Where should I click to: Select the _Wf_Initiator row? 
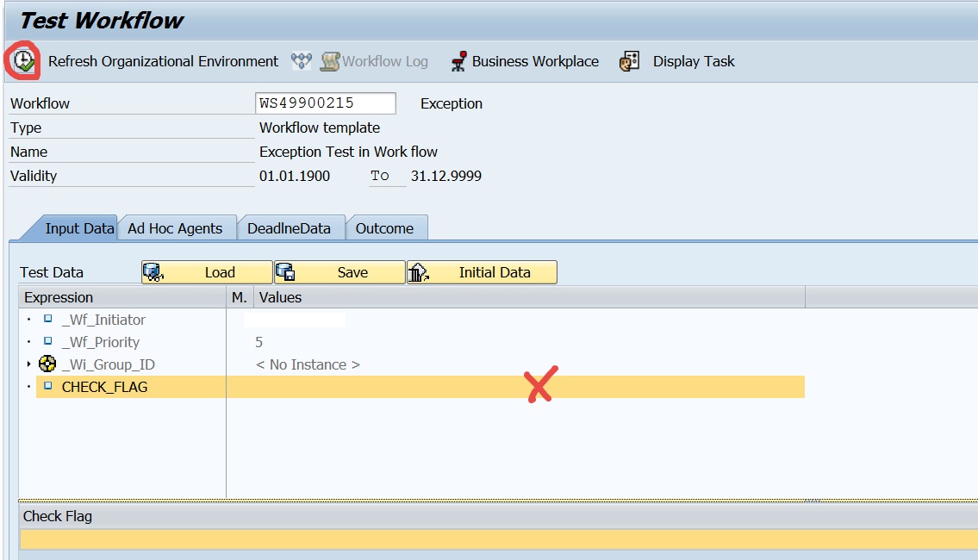point(103,320)
